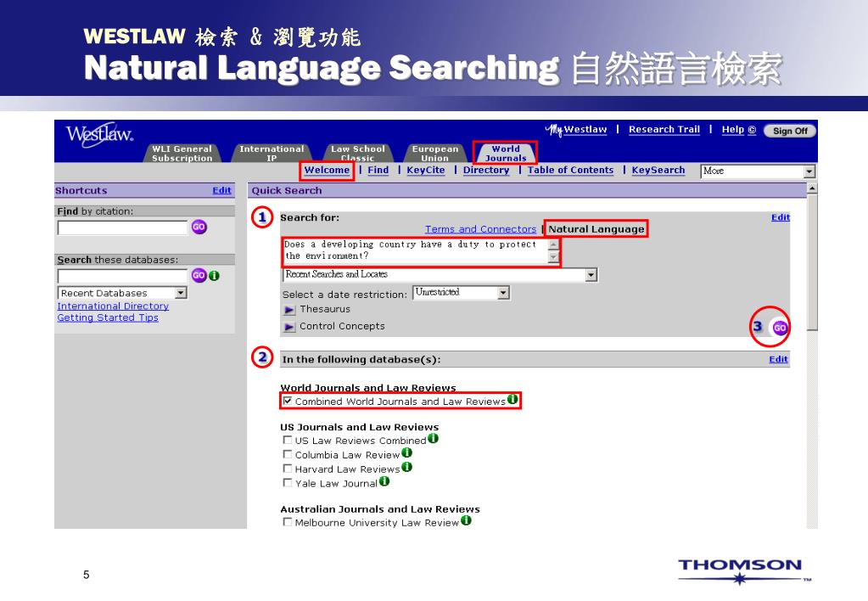
Task: Click the Find by citation input field
Action: click(x=122, y=227)
